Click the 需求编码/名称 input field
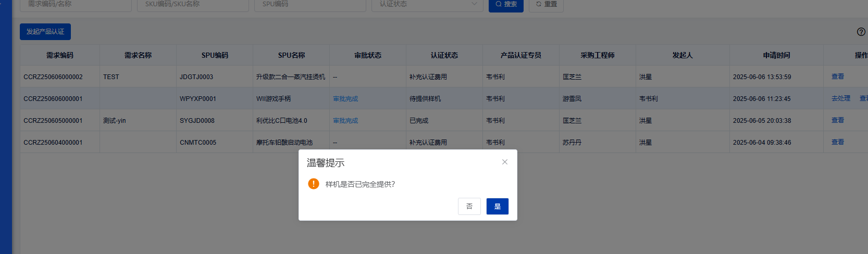The height and width of the screenshot is (254, 868). 76,5
